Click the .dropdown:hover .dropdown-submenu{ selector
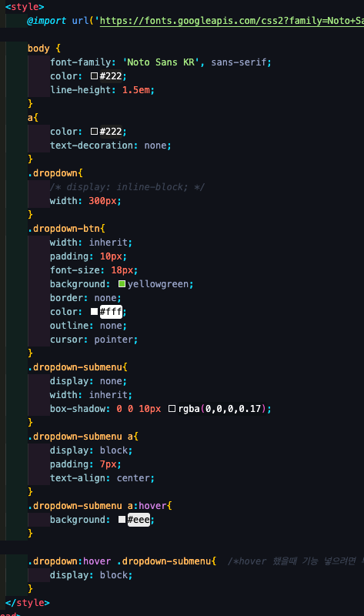The width and height of the screenshot is (364, 616). (x=122, y=561)
